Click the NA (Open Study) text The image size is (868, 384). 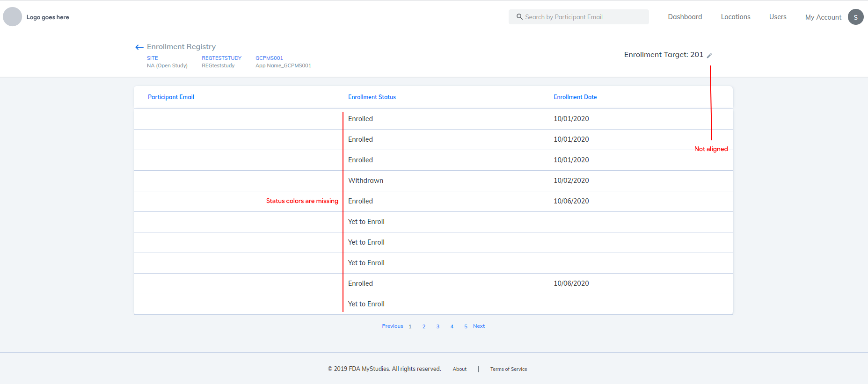click(167, 65)
